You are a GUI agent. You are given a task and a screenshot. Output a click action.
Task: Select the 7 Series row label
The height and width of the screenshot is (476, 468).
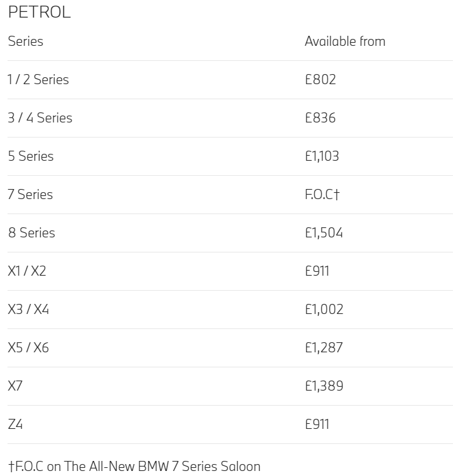30,194
